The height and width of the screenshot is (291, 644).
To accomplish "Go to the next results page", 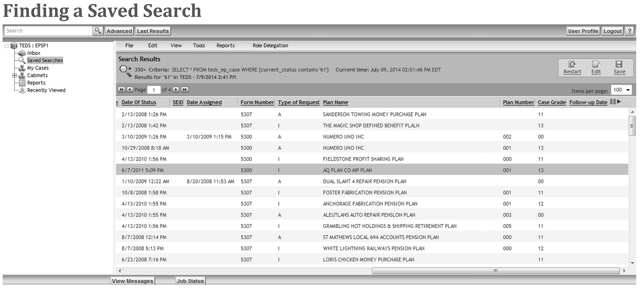I will (x=176, y=90).
